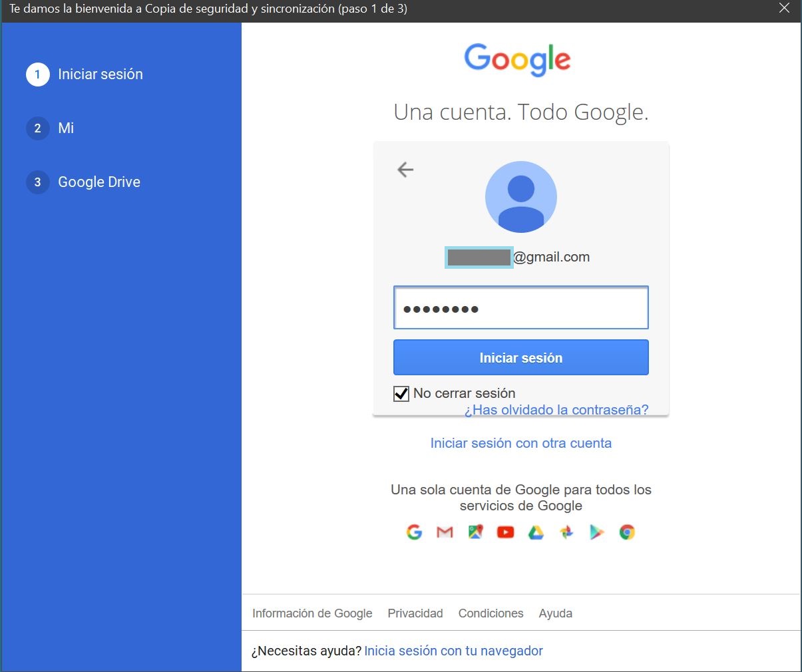The image size is (802, 672).
Task: Click the Google Photos pinwheel icon
Action: tap(566, 532)
